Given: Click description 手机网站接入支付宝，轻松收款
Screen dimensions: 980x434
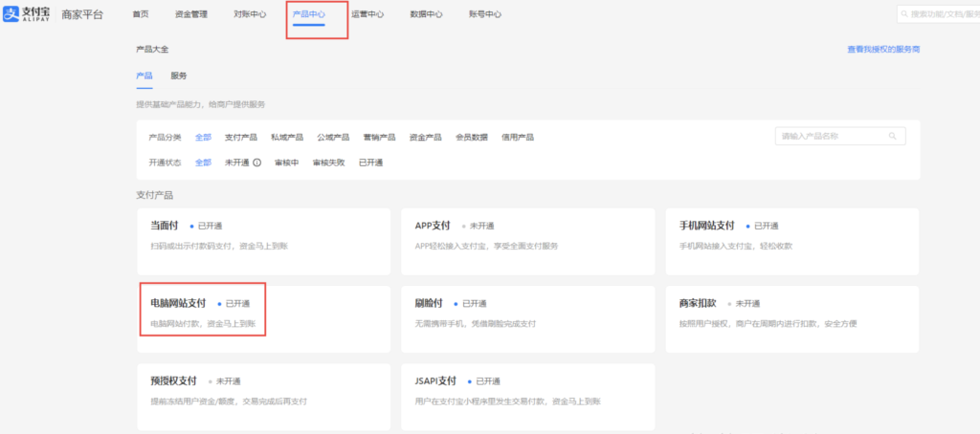Looking at the screenshot, I should click(736, 246).
